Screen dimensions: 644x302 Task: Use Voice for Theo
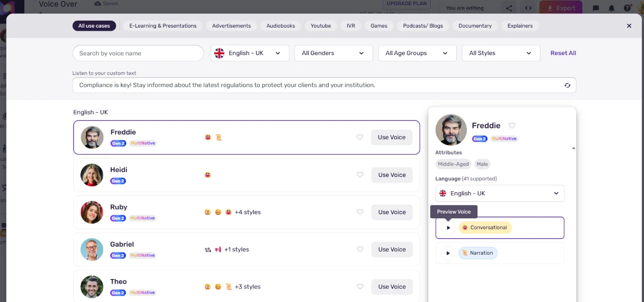coord(392,286)
